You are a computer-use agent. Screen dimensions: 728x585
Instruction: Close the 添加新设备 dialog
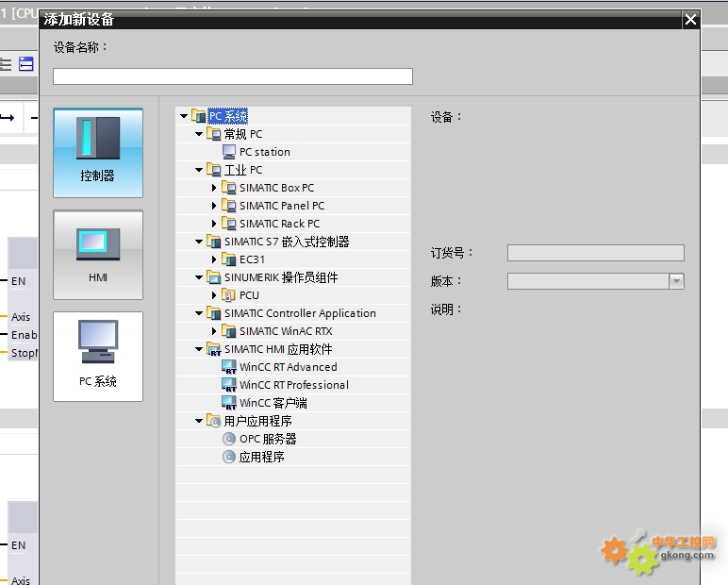690,20
